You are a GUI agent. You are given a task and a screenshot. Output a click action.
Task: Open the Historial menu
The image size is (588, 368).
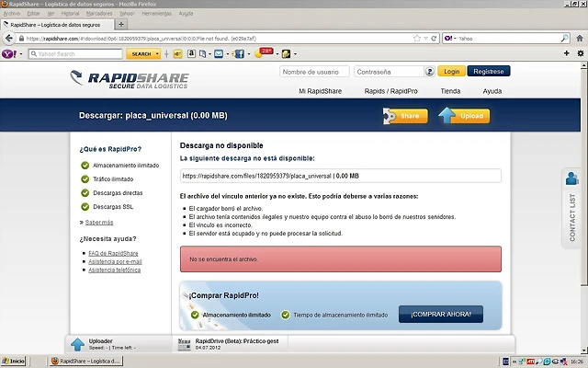click(70, 14)
